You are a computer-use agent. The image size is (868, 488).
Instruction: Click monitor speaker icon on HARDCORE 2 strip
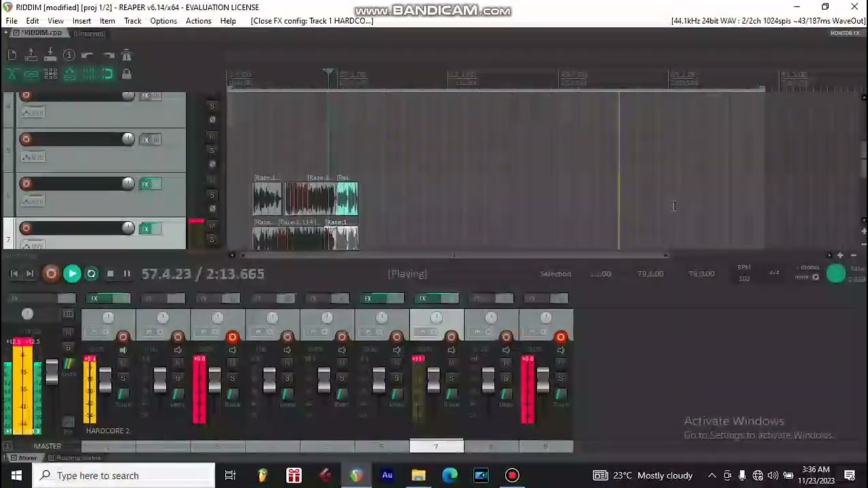(123, 350)
